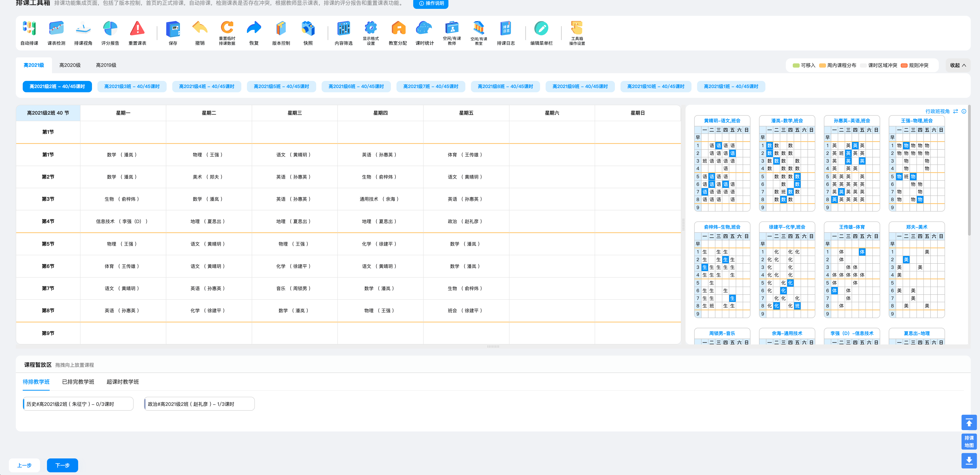This screenshot has height=475, width=980.
Task: Toggle the 行政班视角 view switch
Action: (956, 111)
